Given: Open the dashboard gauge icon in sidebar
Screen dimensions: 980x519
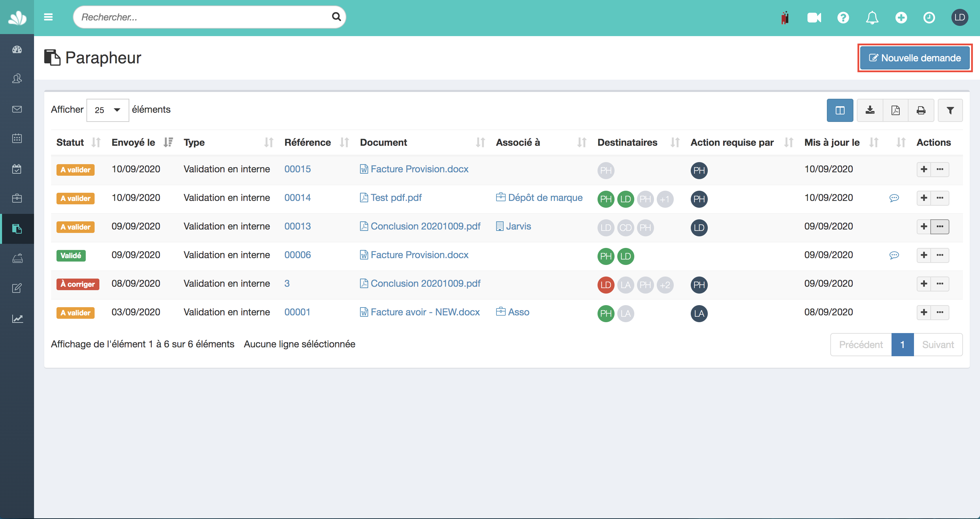Looking at the screenshot, I should pyautogui.click(x=17, y=49).
